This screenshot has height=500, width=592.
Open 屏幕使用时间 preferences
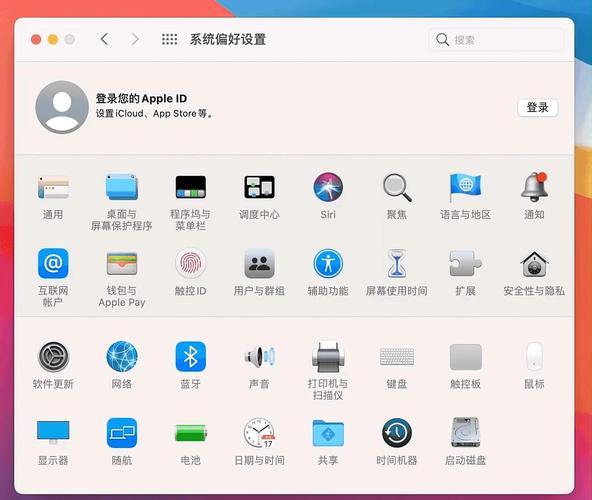pyautogui.click(x=397, y=263)
